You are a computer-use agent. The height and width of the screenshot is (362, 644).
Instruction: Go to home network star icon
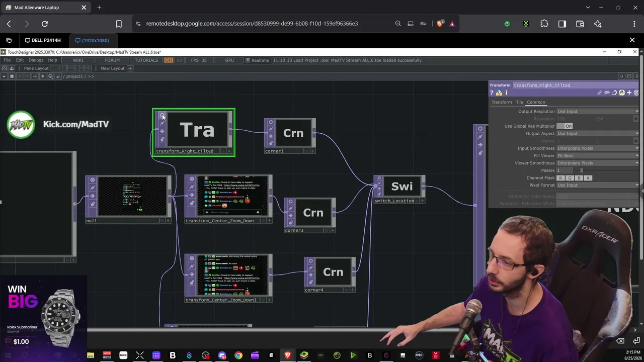click(x=43, y=76)
